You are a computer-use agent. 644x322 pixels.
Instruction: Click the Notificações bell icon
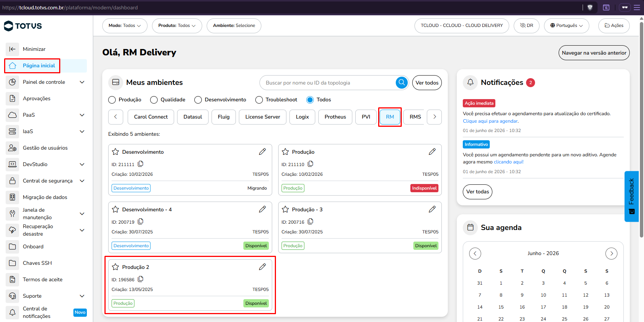[x=470, y=82]
